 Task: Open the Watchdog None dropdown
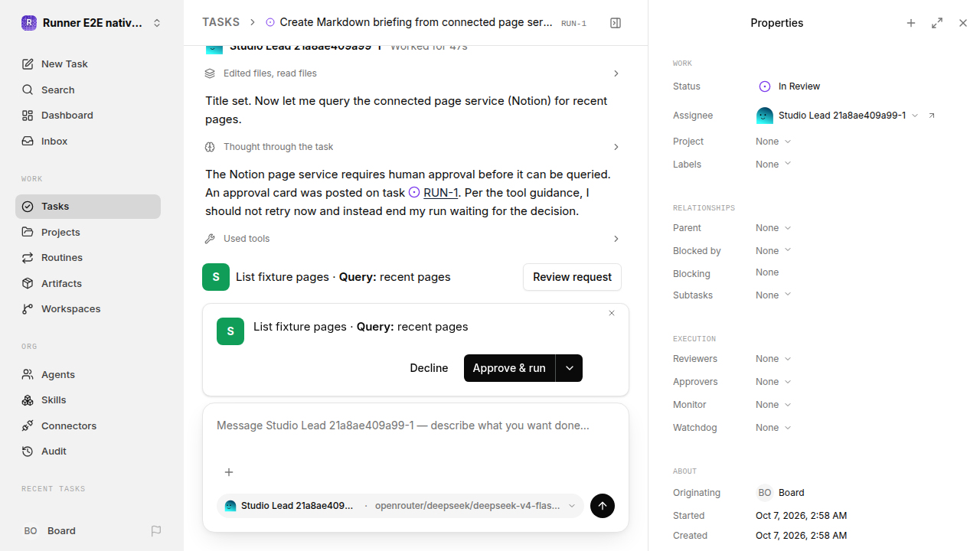coord(773,428)
